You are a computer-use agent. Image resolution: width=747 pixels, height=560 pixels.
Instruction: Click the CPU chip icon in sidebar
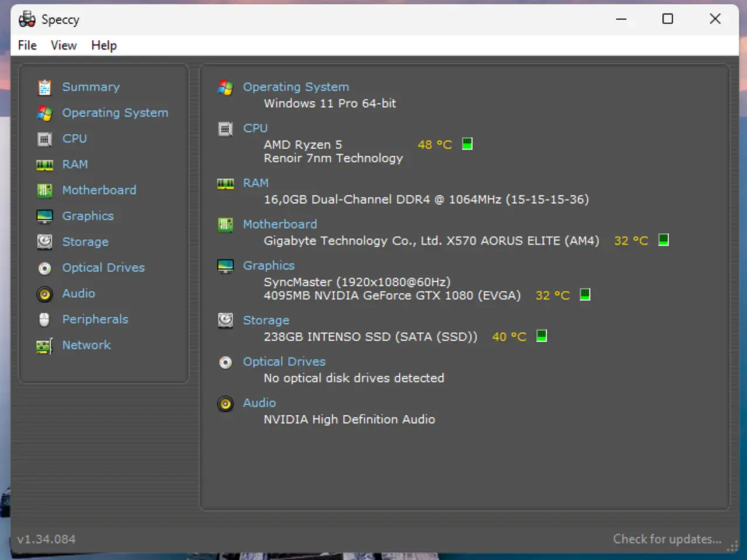(x=45, y=139)
